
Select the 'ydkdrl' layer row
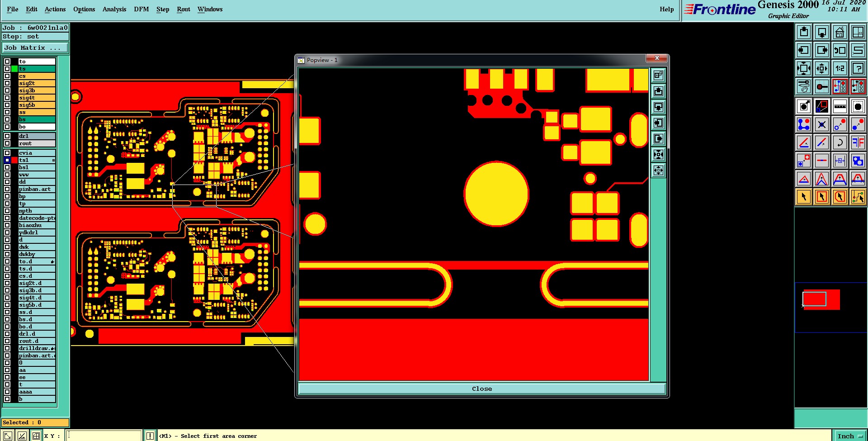click(37, 232)
